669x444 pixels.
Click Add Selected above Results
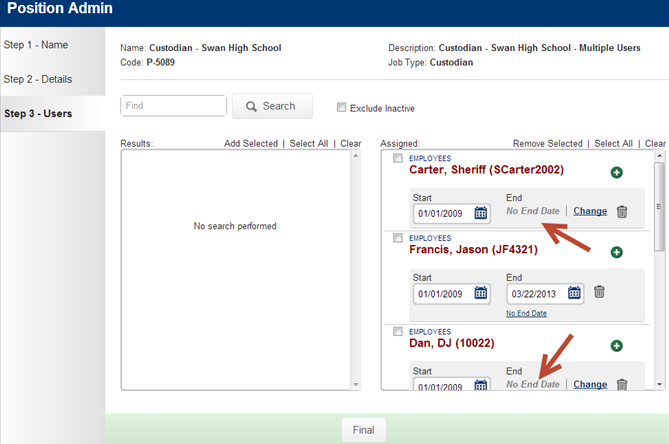point(251,144)
